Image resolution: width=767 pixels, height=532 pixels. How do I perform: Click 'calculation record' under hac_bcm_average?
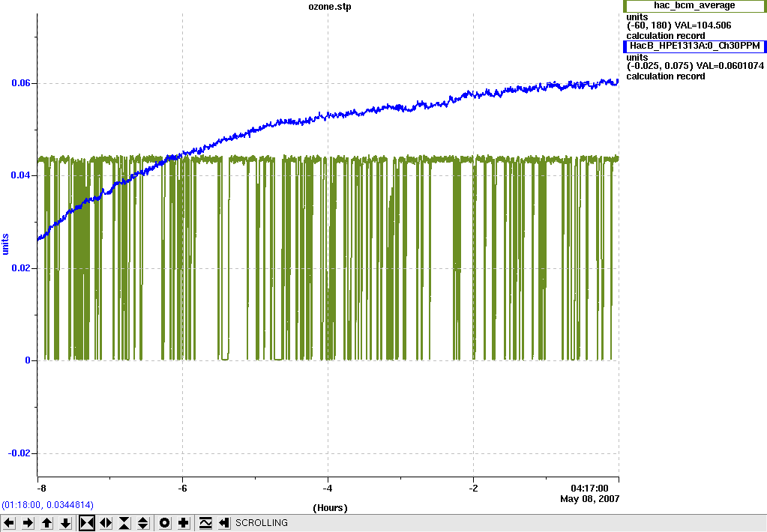click(666, 36)
